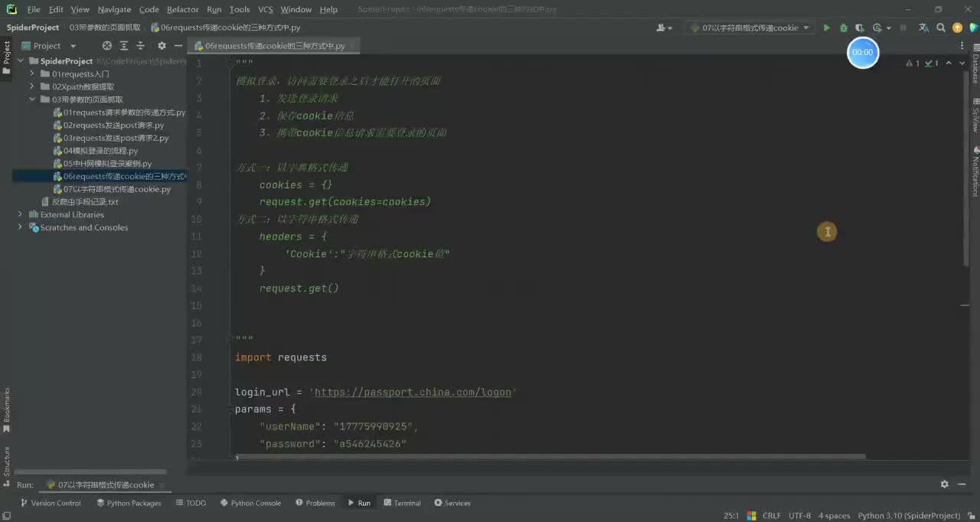Click the orange update arrow icon
The image size is (980, 522).
pyautogui.click(x=957, y=28)
